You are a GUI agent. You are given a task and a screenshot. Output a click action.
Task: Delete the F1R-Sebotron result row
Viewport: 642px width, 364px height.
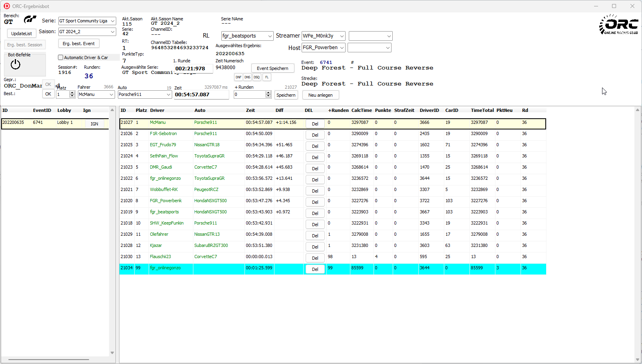pyautogui.click(x=315, y=135)
